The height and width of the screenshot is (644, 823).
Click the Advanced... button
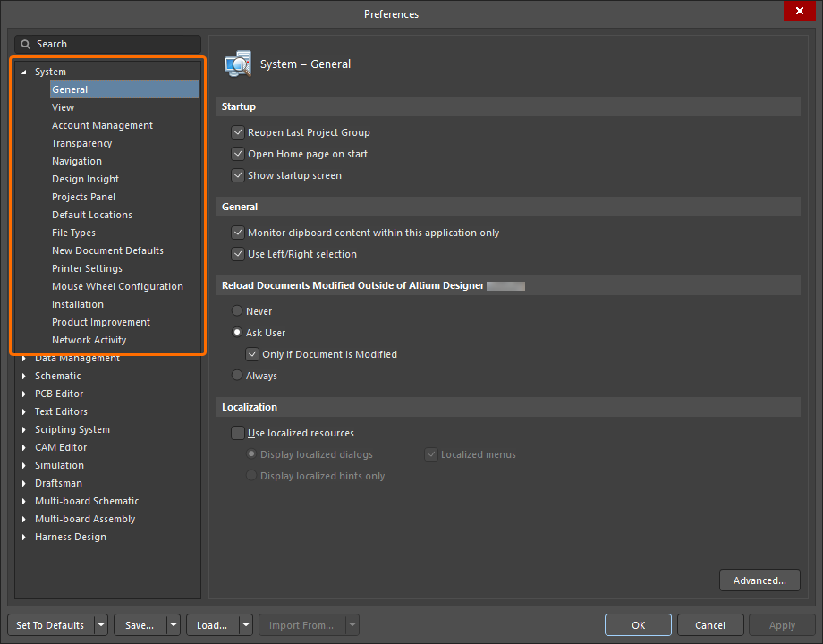[759, 580]
